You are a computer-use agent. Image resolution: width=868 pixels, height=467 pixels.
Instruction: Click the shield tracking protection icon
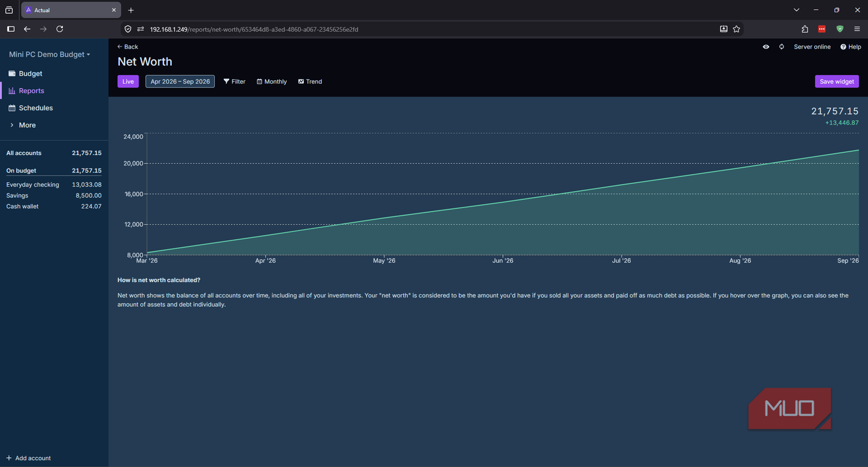coord(128,29)
